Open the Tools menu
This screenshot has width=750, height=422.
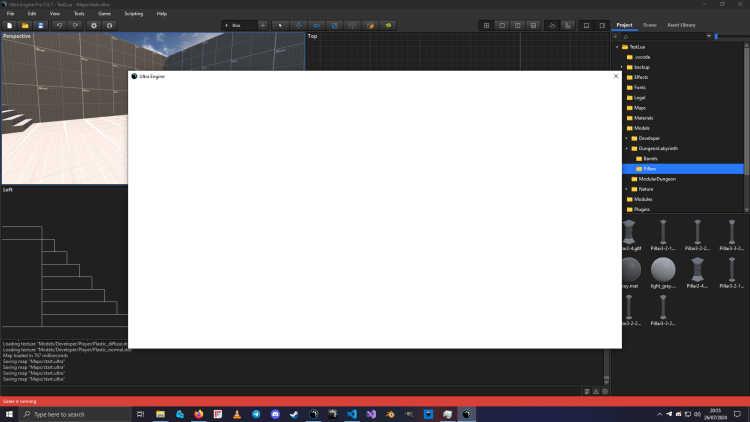tap(79, 14)
